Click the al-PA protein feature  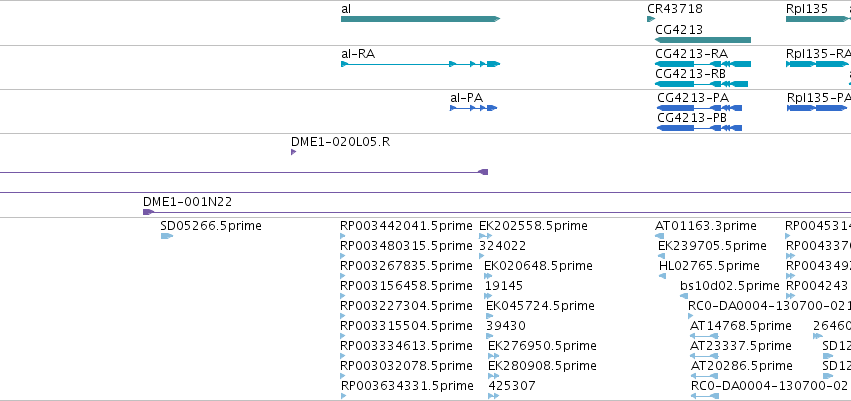click(473, 108)
